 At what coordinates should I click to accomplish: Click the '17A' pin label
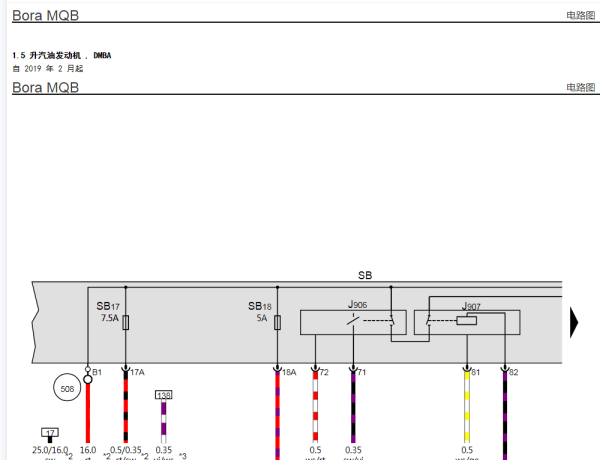coord(137,372)
